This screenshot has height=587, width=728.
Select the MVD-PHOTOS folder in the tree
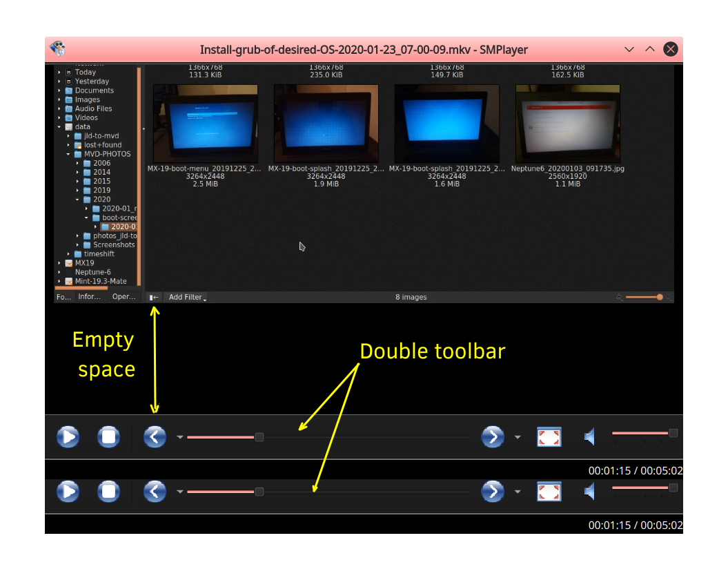(106, 154)
